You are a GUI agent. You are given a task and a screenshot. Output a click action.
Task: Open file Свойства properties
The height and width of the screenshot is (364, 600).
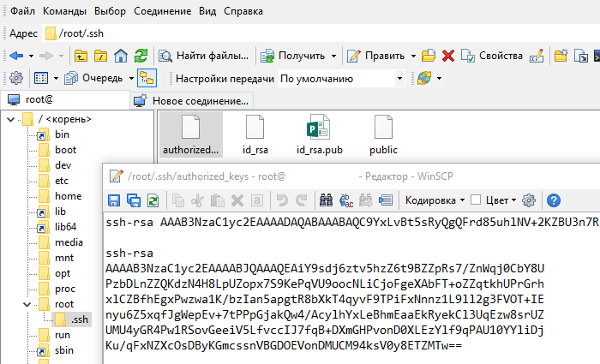point(492,56)
